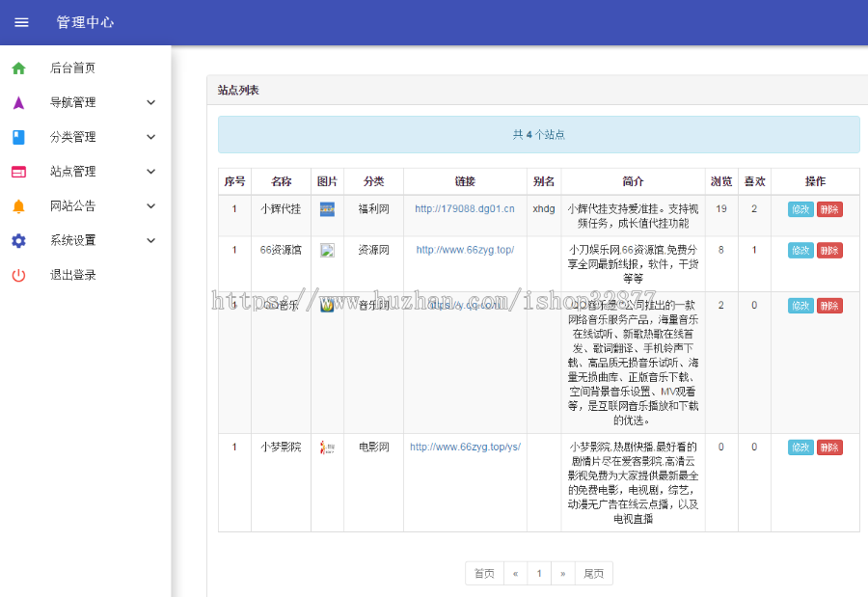Open link http://www.66zyg.top/

(465, 250)
